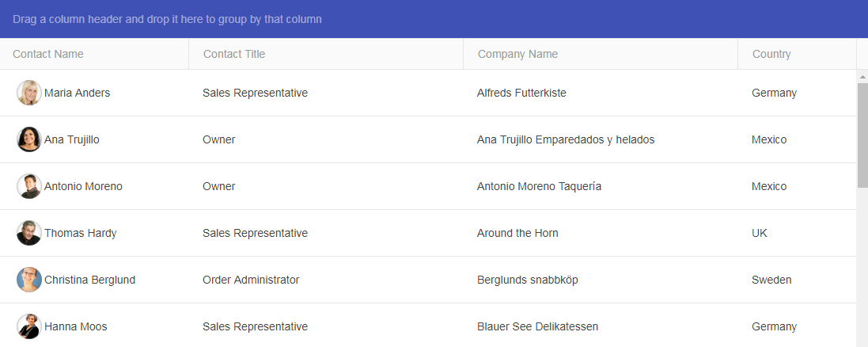The height and width of the screenshot is (347, 868).
Task: Sort by Country column header
Action: click(771, 54)
